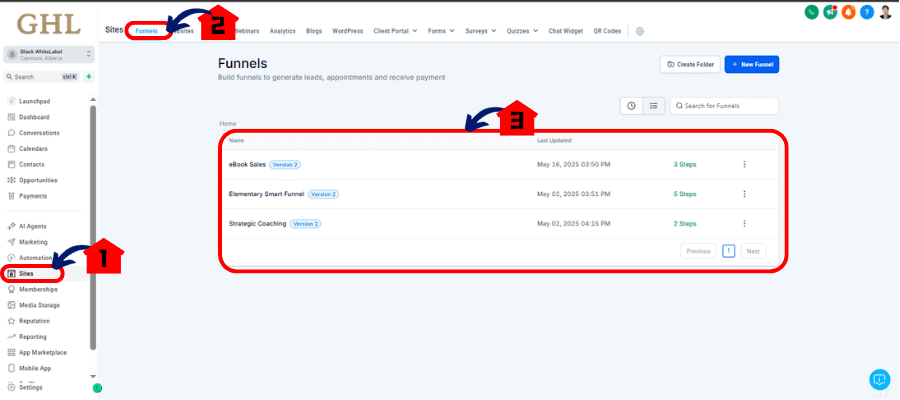Image resolution: width=900 pixels, height=400 pixels.
Task: Click the blue help question mark icon
Action: click(867, 11)
